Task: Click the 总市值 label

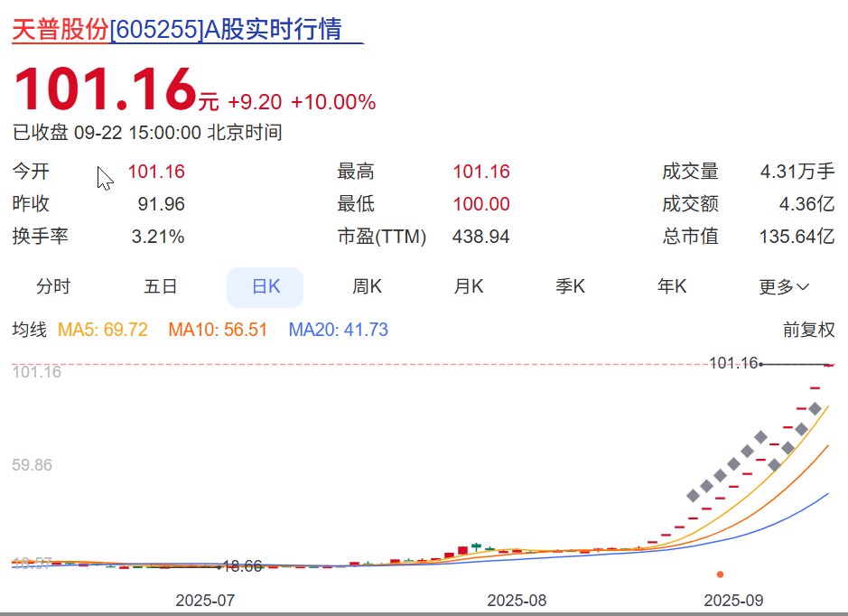Action: [690, 237]
